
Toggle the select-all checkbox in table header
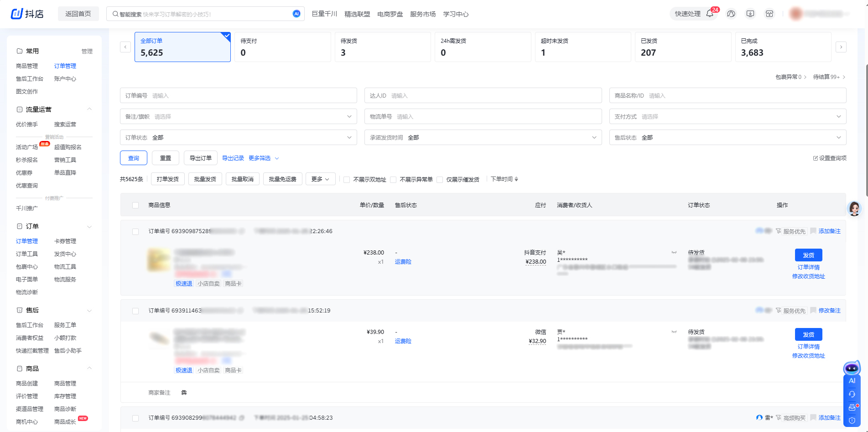(x=135, y=205)
